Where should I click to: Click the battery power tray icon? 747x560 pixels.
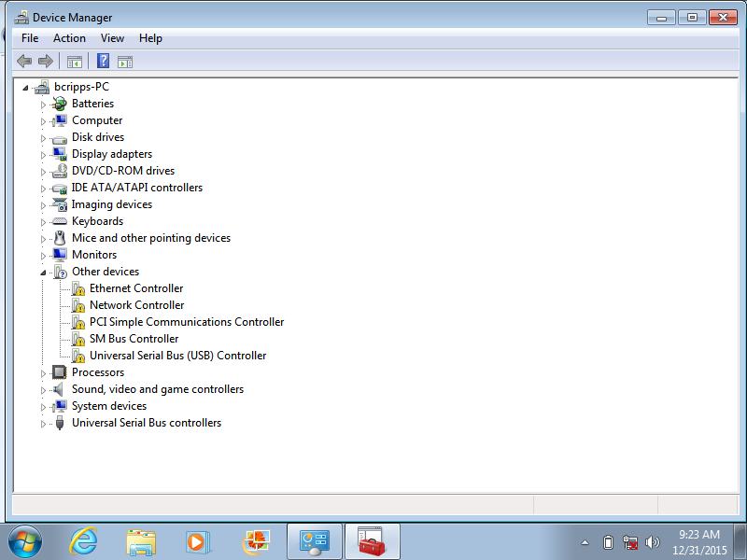point(608,542)
